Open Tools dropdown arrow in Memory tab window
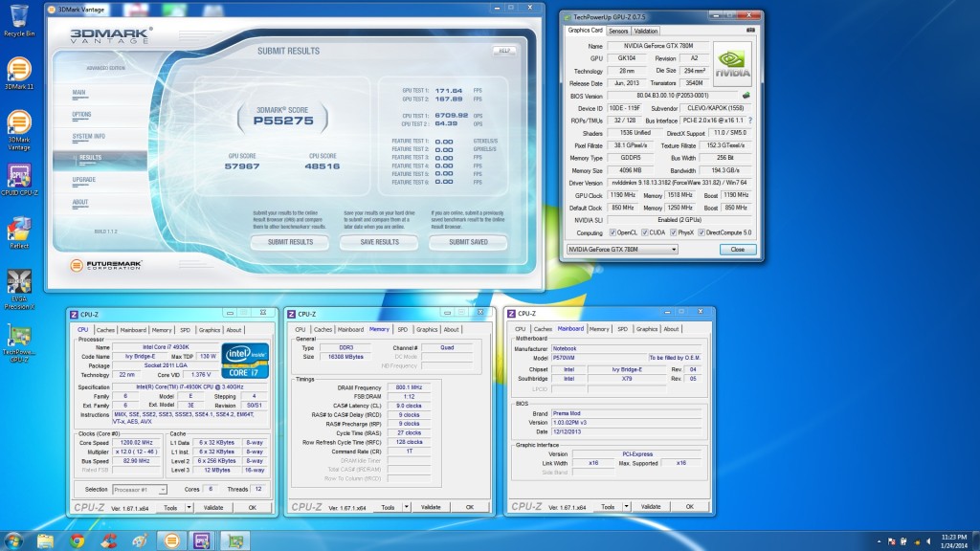Viewport: 980px width, 551px height. [406, 507]
